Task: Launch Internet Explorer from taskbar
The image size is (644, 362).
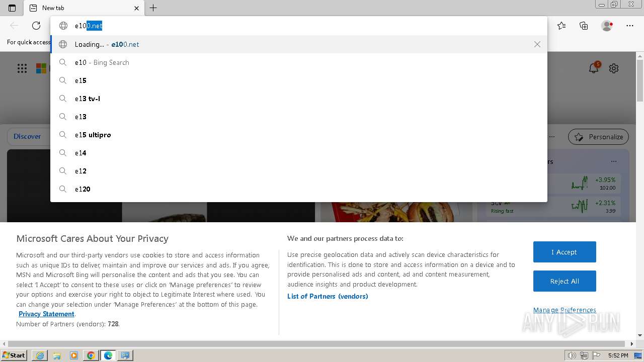Action: pyautogui.click(x=40, y=355)
